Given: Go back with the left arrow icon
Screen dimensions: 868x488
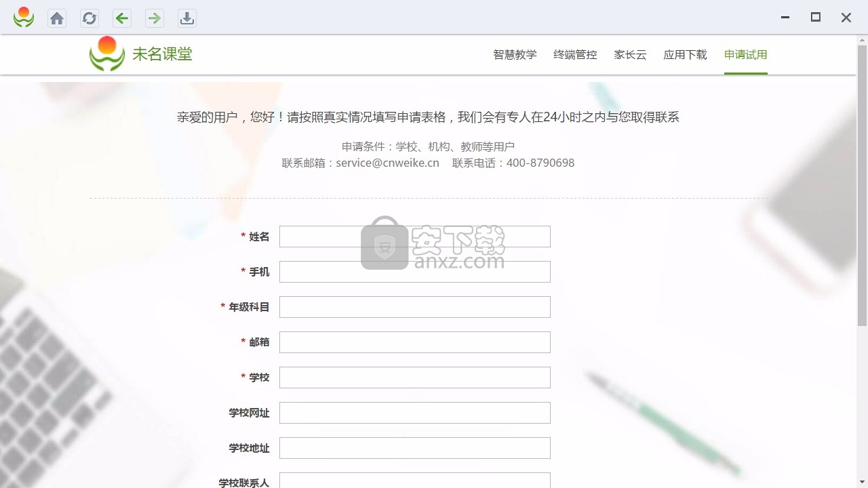Looking at the screenshot, I should pos(122,18).
